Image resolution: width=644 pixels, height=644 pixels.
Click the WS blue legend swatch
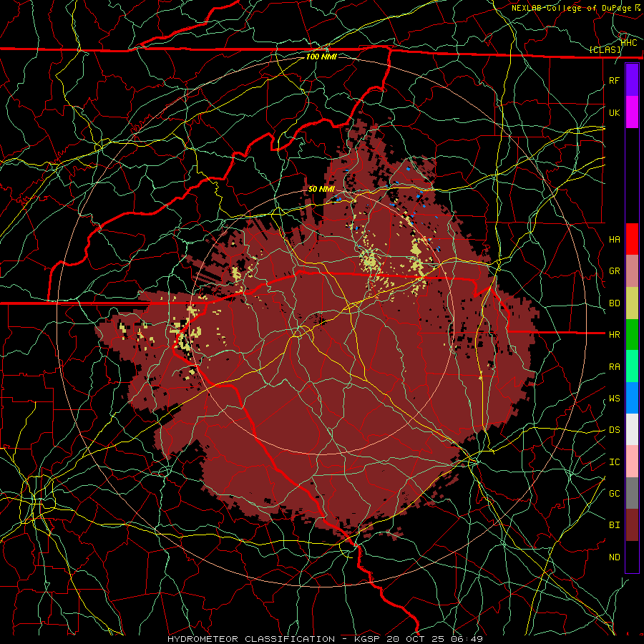(x=632, y=398)
